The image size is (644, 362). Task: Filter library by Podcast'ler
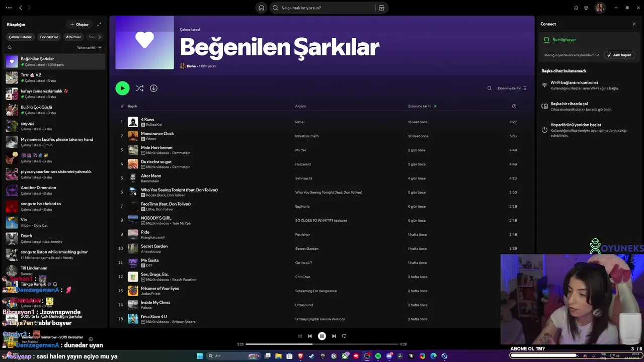pos(49,37)
